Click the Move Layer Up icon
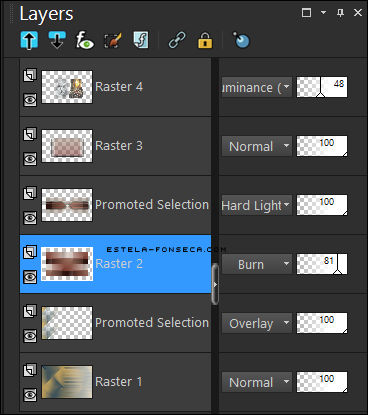 coord(29,40)
